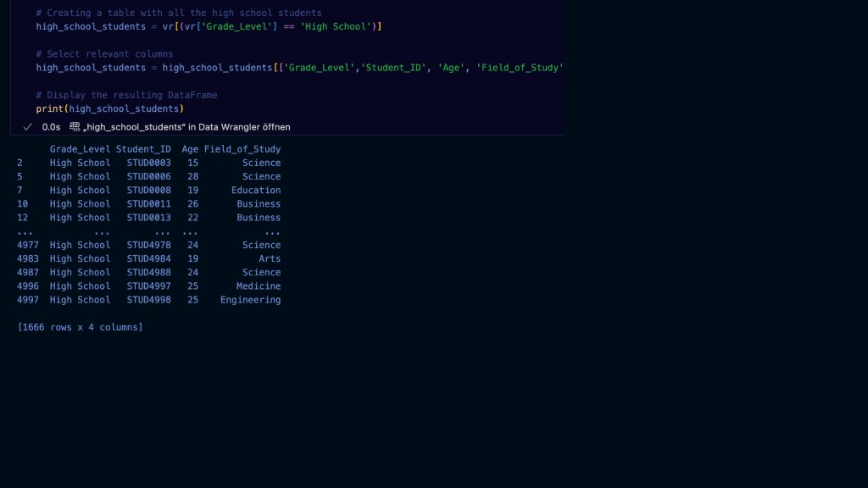868x488 pixels.
Task: Place cursor on the print(high_school_students) line
Action: click(109, 108)
